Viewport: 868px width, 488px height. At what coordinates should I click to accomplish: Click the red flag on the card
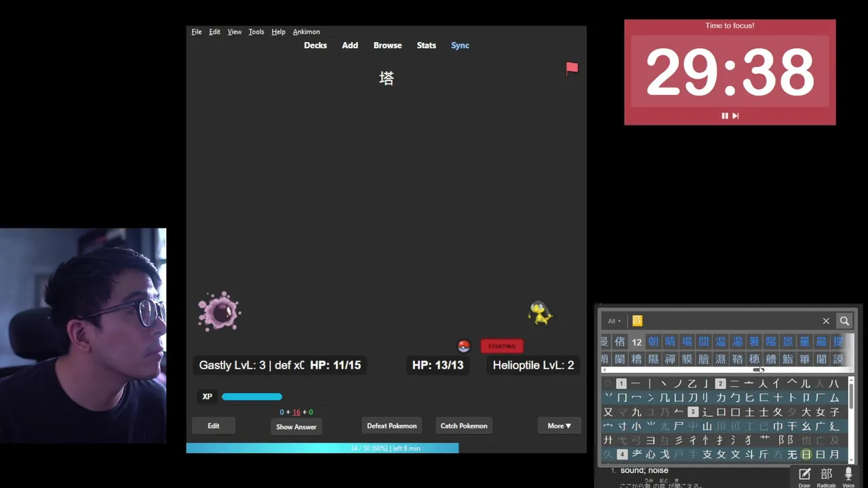tap(572, 68)
